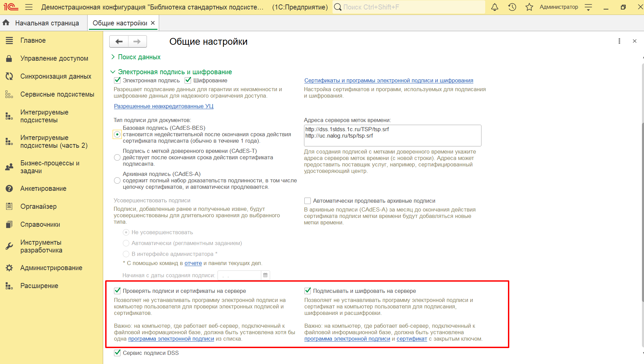The height and width of the screenshot is (364, 644).
Task: Click the sync icon for Синхронизация данных
Action: click(x=9, y=76)
